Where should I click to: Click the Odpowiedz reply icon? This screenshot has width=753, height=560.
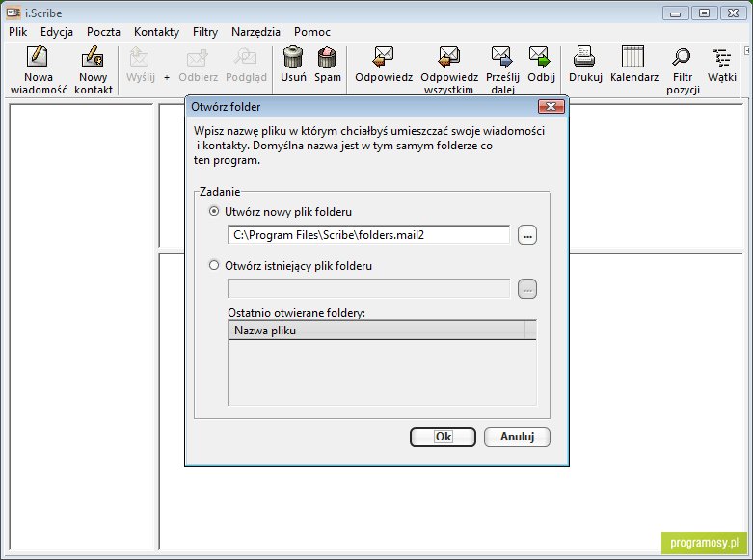click(x=383, y=57)
